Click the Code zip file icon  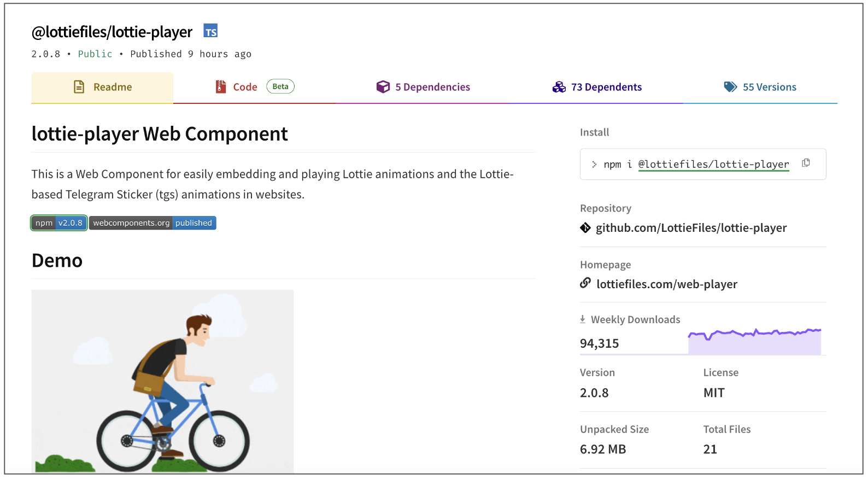[221, 87]
